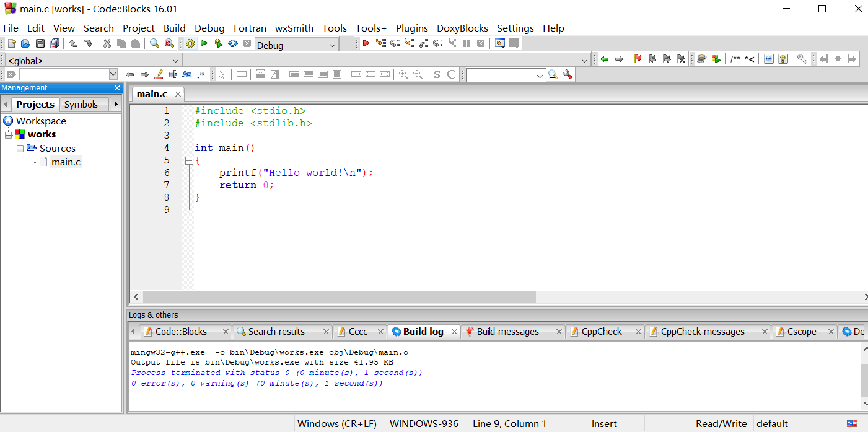Image resolution: width=868 pixels, height=432 pixels.
Task: Click the Cut scissors icon
Action: [107, 43]
